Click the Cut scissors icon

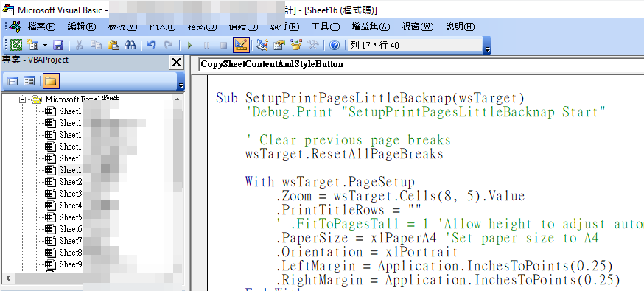79,45
